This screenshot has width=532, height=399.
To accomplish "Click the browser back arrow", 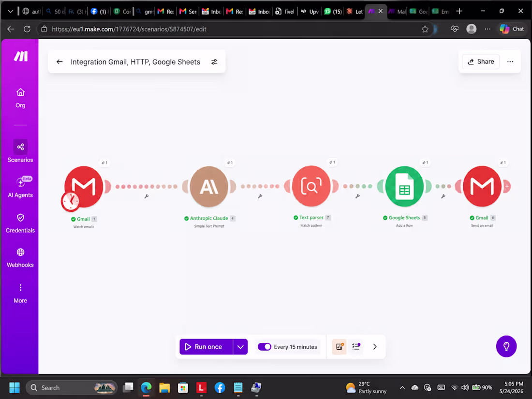I will (11, 29).
